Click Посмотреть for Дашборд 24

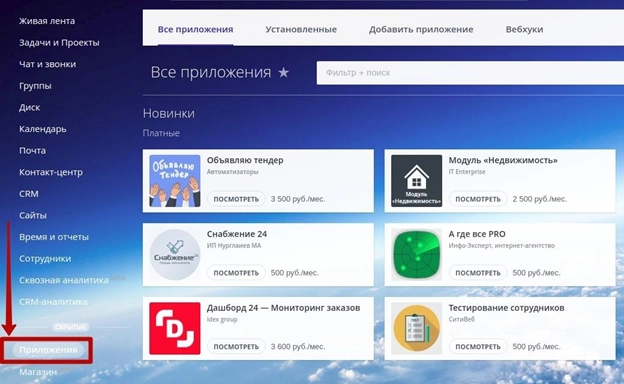pyautogui.click(x=236, y=347)
